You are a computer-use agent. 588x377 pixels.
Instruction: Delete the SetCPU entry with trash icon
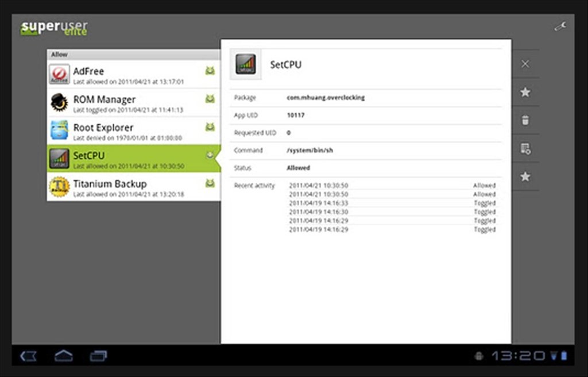525,120
